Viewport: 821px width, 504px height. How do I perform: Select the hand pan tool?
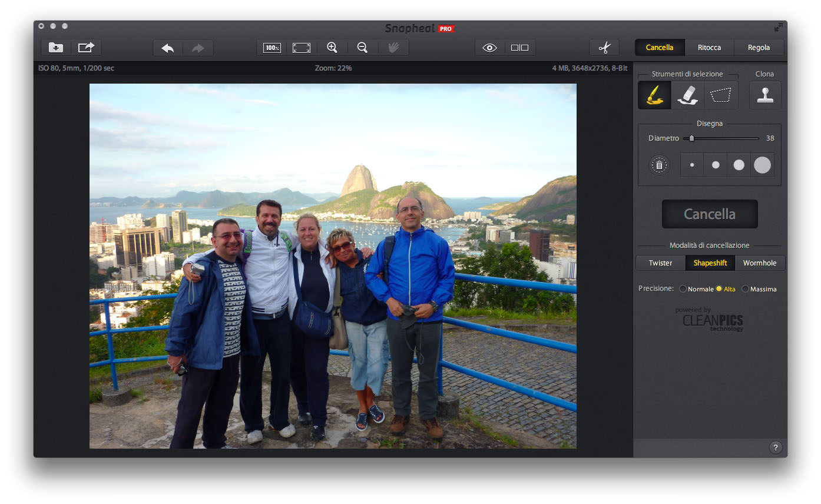tap(393, 48)
